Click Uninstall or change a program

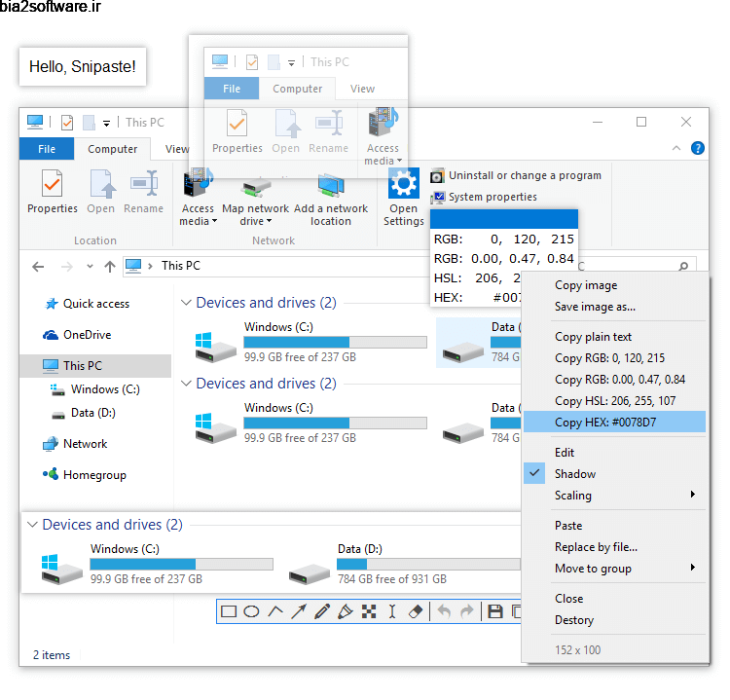pyautogui.click(x=516, y=175)
